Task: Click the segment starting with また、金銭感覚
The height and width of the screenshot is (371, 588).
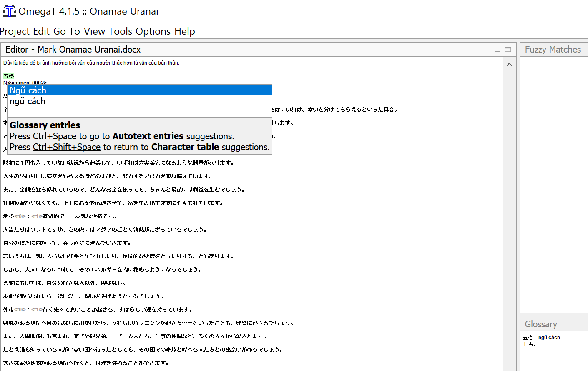Action: 124,190
